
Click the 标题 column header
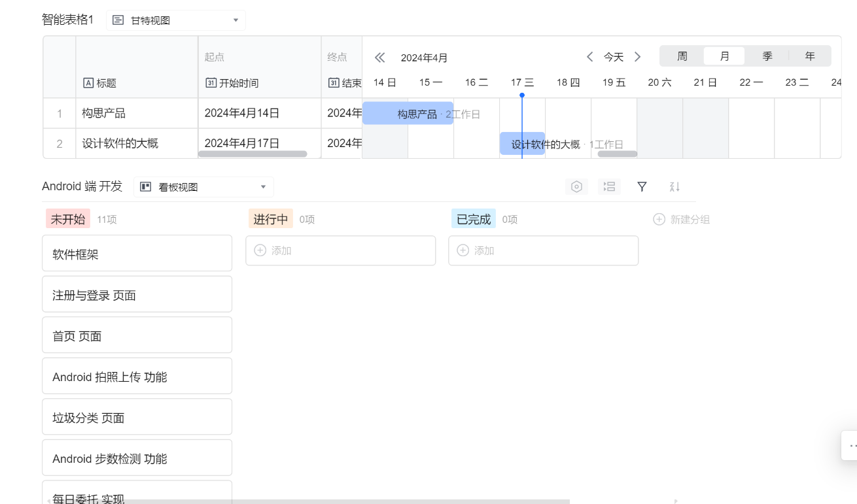(x=137, y=67)
